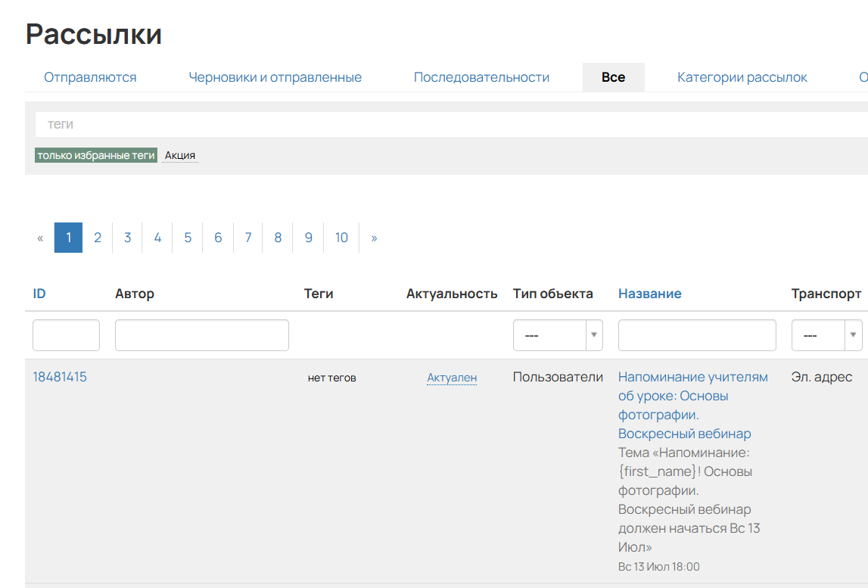Toggle the Актуален status link
This screenshot has width=868, height=588.
pos(452,378)
